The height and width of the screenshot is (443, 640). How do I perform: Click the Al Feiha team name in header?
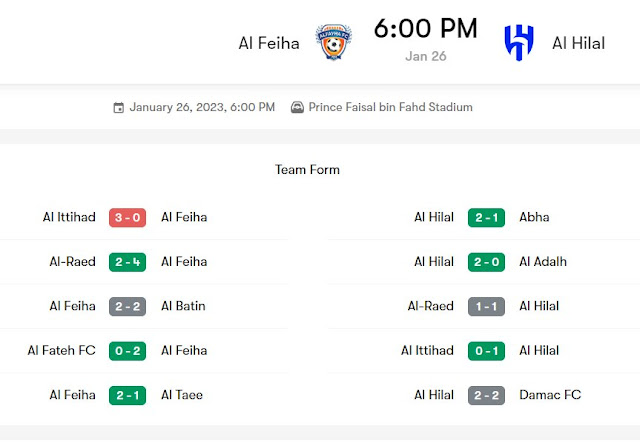[x=269, y=43]
